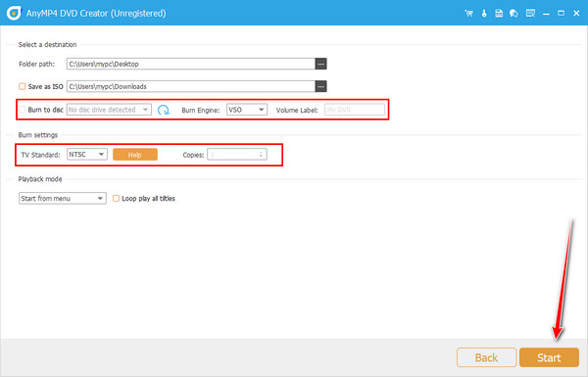This screenshot has height=377, width=588.
Task: Refresh the disc drive list
Action: pos(164,110)
